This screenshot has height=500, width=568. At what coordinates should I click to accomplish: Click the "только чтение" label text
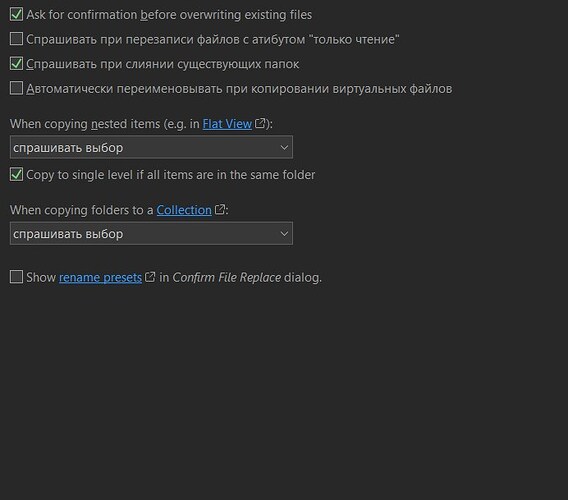356,39
